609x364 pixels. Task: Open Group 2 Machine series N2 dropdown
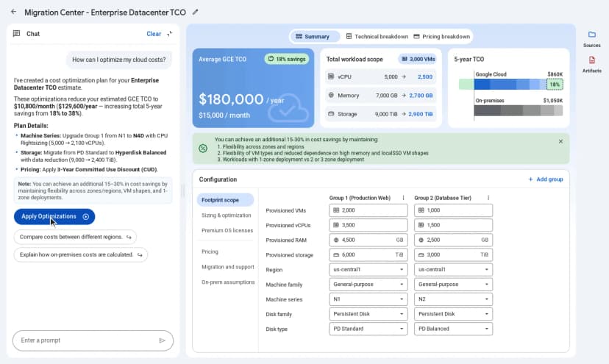click(x=453, y=299)
